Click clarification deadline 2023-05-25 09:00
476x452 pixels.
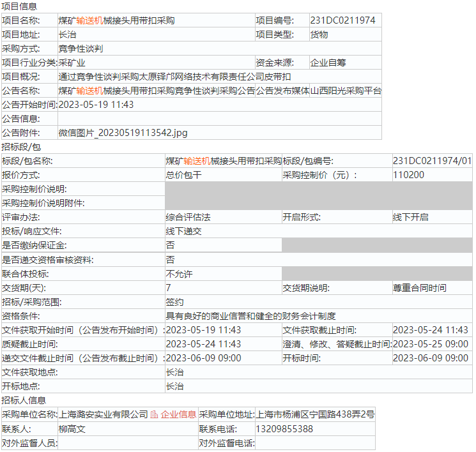tap(431, 344)
